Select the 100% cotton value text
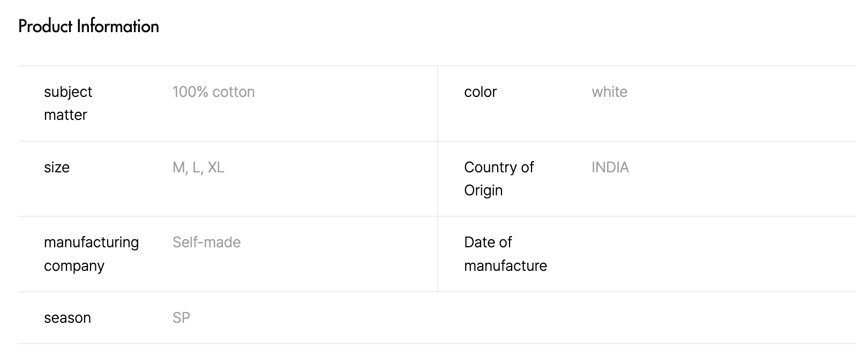The height and width of the screenshot is (364, 868). 213,92
